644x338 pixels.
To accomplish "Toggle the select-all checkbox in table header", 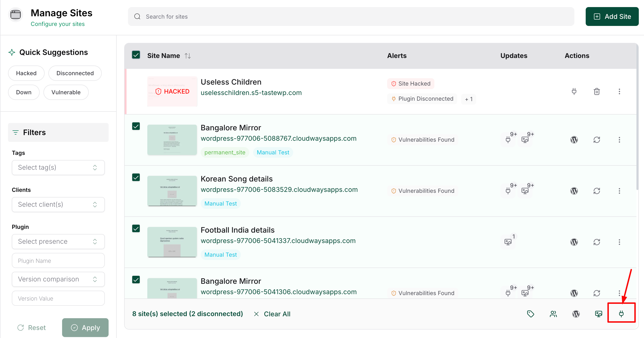I will coord(136,55).
